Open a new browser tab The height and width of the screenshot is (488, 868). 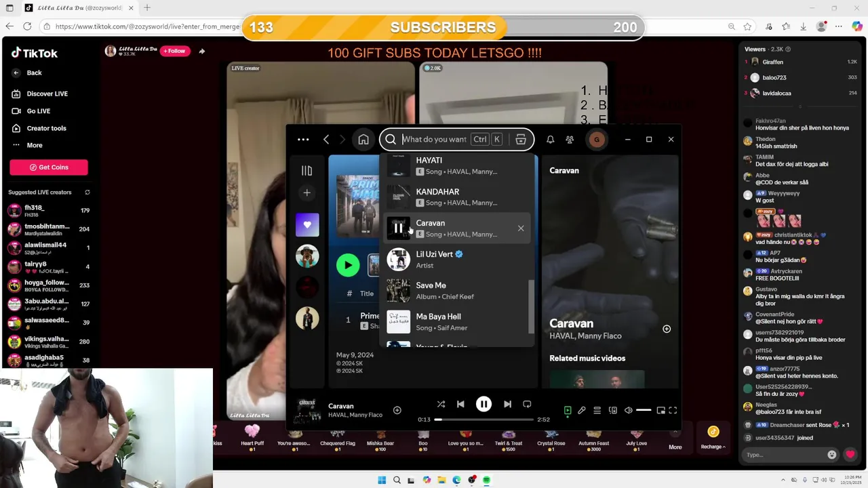coord(147,8)
